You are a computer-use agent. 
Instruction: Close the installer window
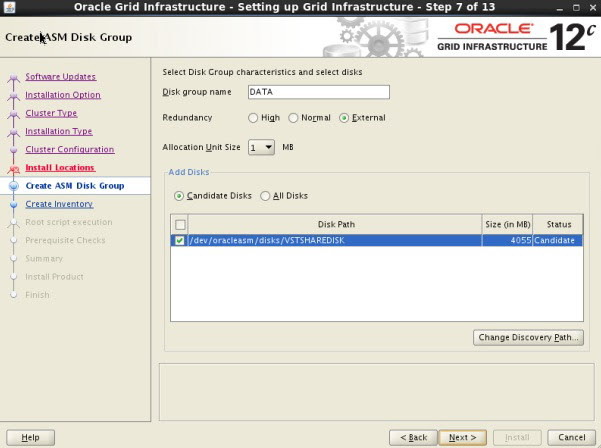coord(593,8)
